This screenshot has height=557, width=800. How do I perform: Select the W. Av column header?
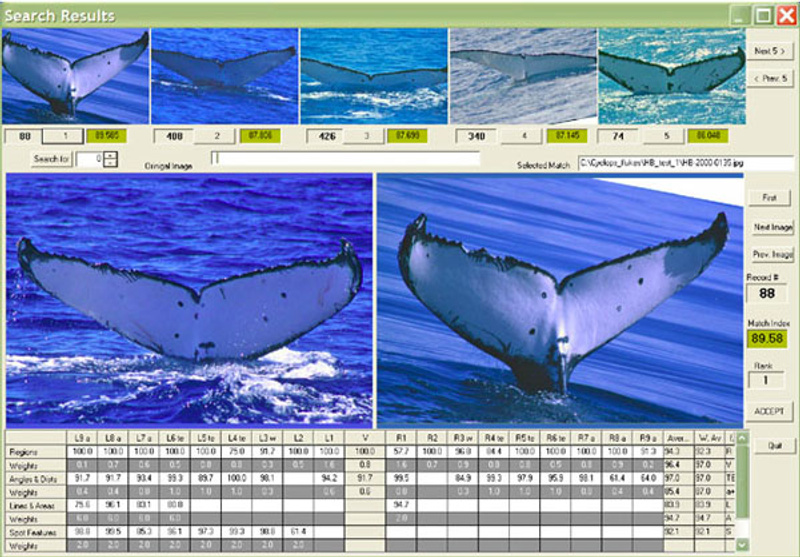pyautogui.click(x=709, y=438)
